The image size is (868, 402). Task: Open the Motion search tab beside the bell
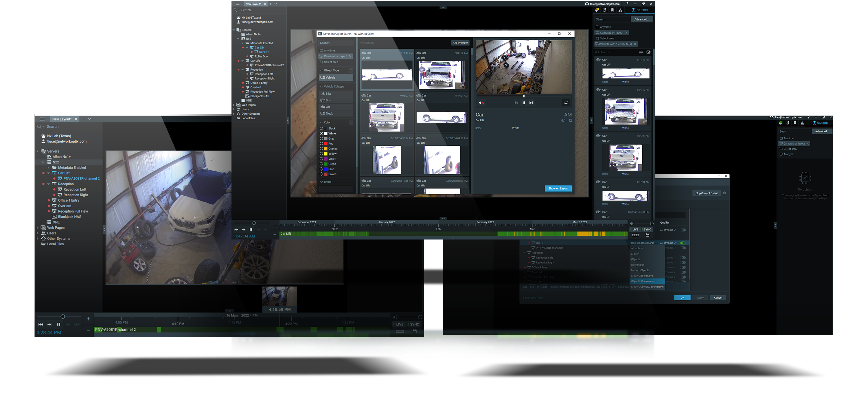(605, 10)
